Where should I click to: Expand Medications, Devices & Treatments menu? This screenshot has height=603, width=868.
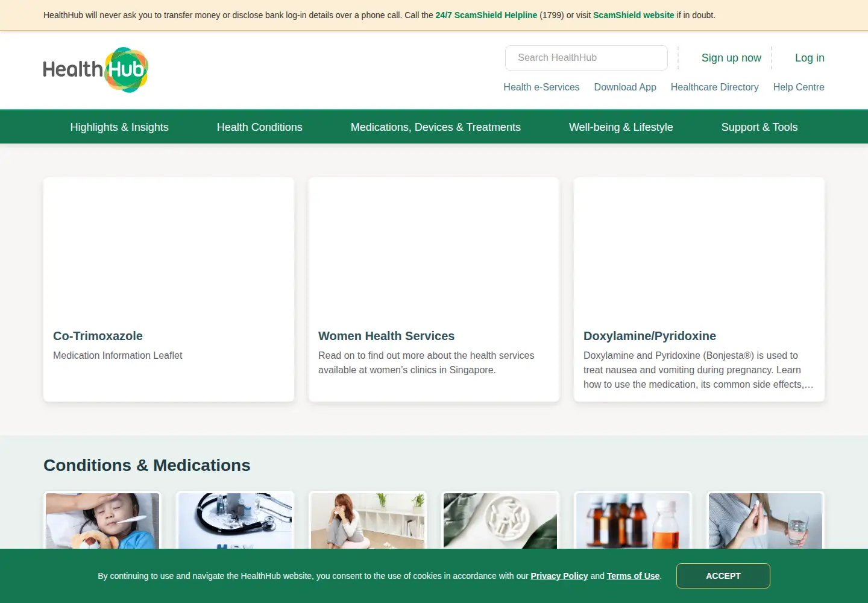click(436, 127)
